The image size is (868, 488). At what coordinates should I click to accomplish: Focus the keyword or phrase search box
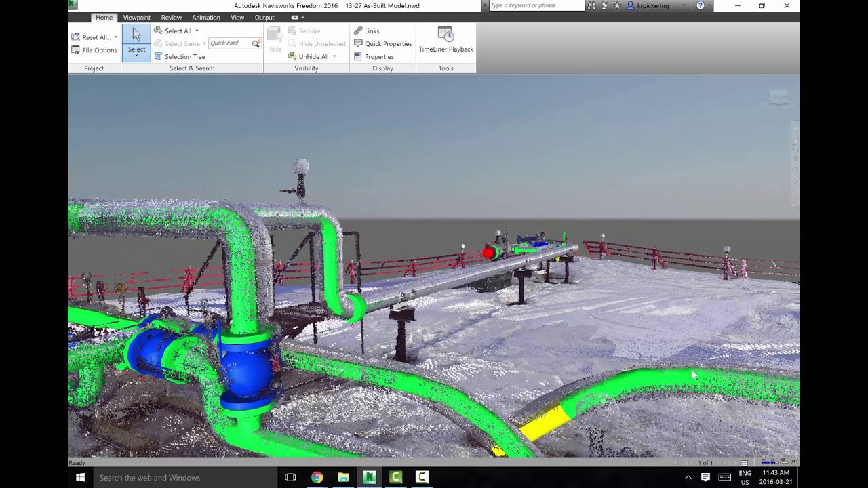[536, 5]
